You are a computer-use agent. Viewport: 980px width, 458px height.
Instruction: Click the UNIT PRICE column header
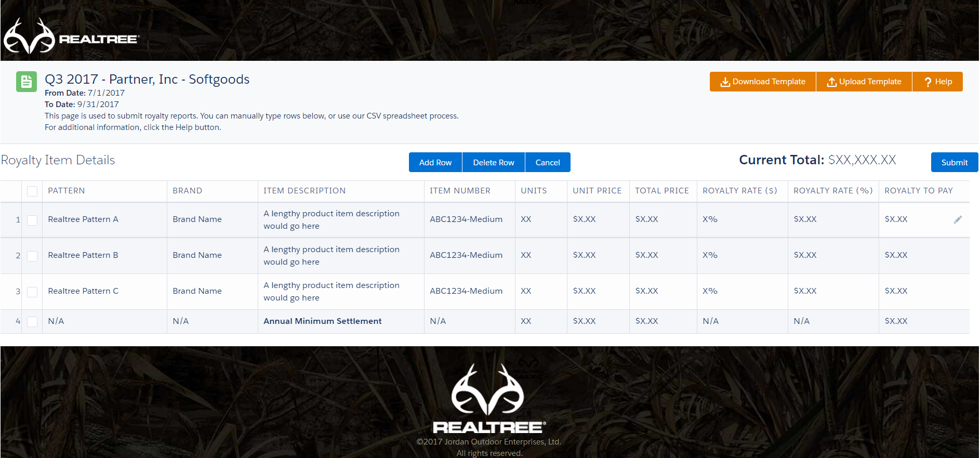[597, 191]
